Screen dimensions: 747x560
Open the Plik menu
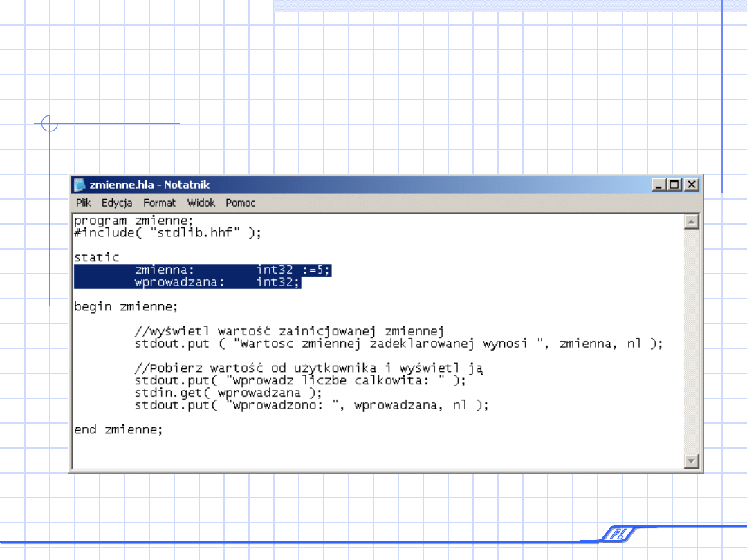[x=84, y=203]
